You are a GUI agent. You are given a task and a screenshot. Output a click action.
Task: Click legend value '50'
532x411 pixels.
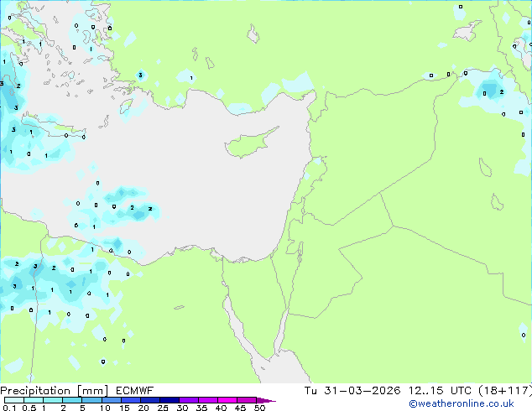click(259, 408)
